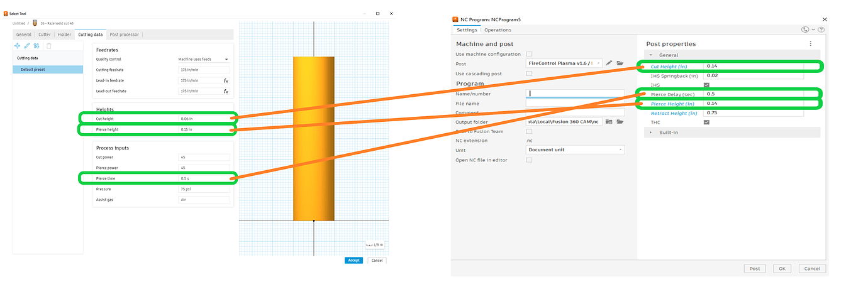Image resolution: width=868 pixels, height=304 pixels.
Task: Open Post properties three-dot menu
Action: pos(810,44)
